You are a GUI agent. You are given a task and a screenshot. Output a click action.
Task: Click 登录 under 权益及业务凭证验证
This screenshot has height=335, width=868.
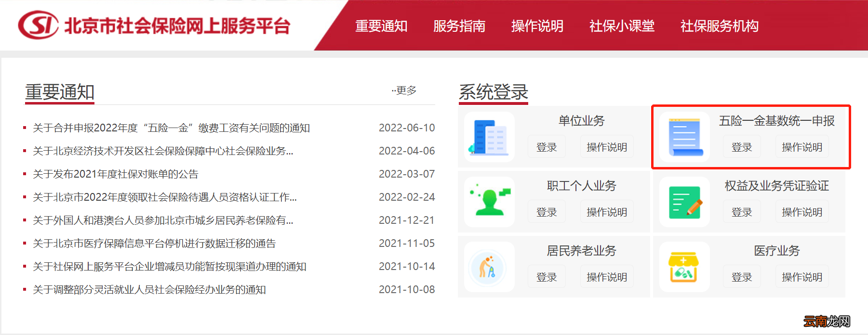tap(742, 212)
